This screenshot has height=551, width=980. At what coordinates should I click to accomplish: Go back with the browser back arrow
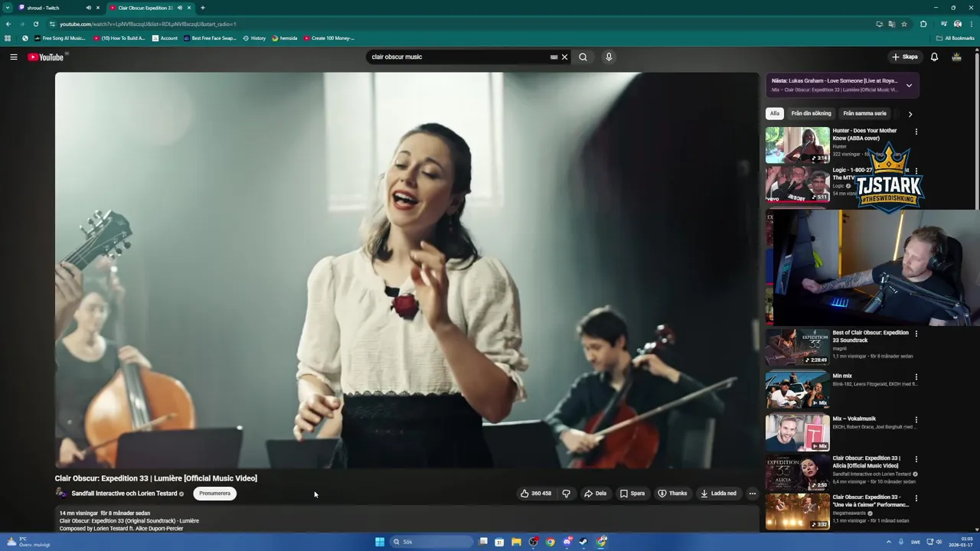8,24
